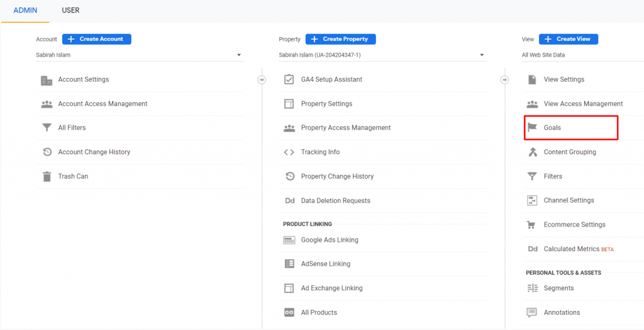Click the Create View button
644x330 pixels.
click(569, 39)
